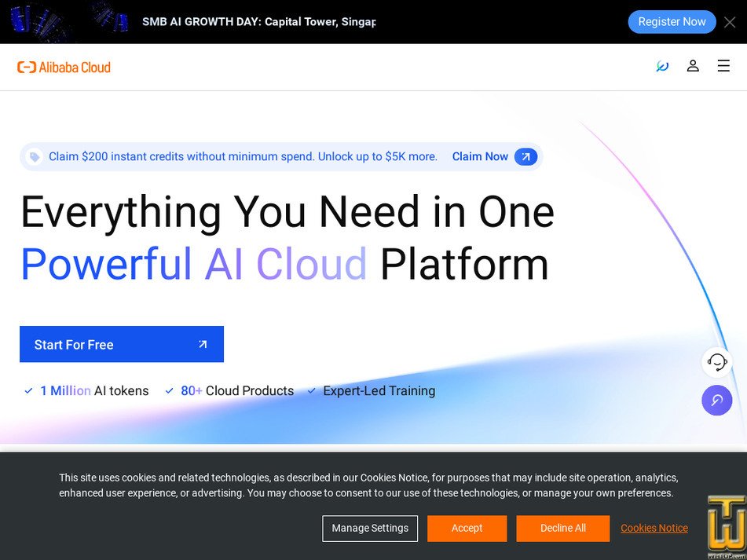
Task: Open the hamburger navigation menu
Action: coord(723,66)
